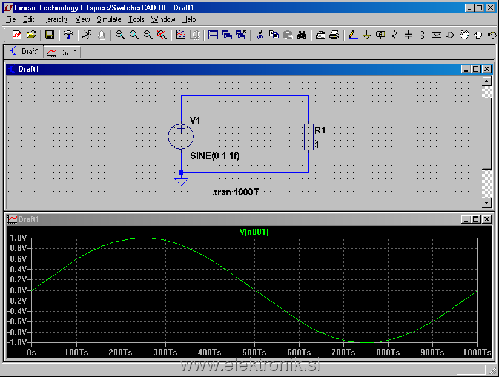Choose the Capacitor component tool
This screenshot has height=377, width=499.
tap(408, 35)
